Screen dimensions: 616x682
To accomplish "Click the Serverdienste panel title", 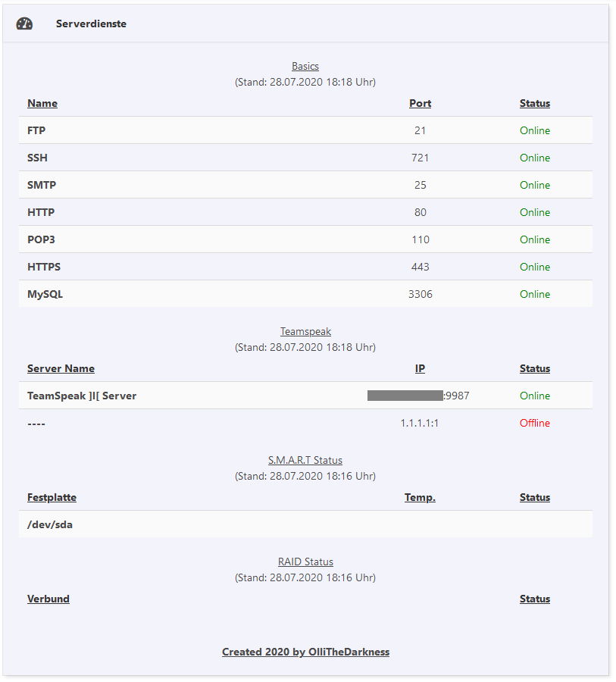I will [x=91, y=23].
